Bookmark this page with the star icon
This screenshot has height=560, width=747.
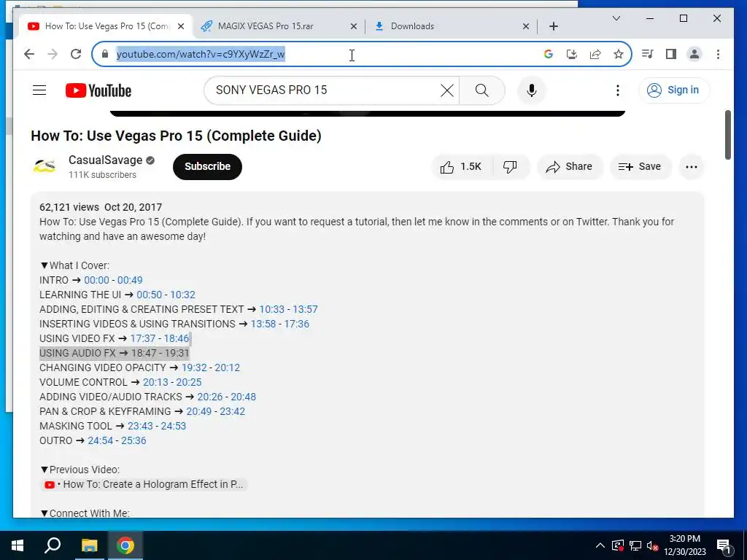[x=619, y=54]
